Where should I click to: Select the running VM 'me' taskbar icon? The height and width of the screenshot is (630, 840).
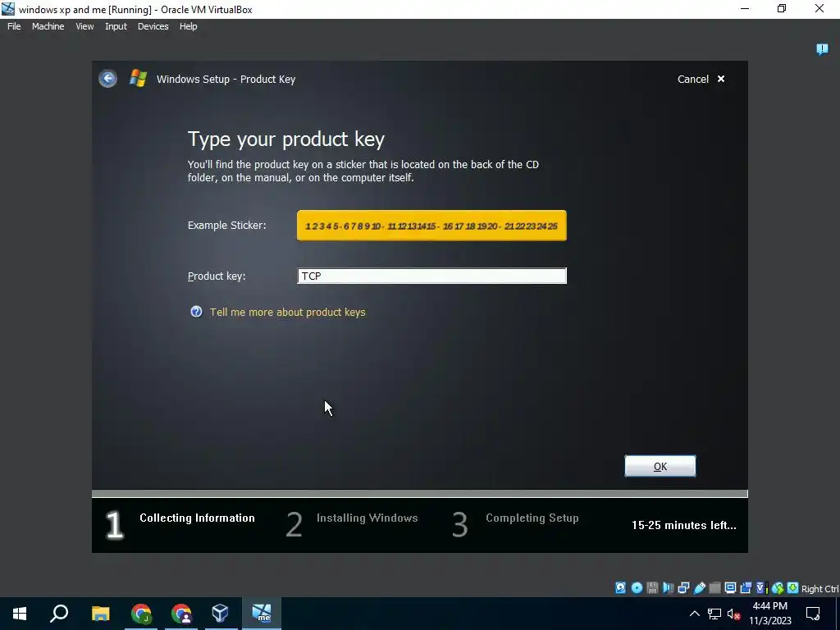[x=262, y=614]
